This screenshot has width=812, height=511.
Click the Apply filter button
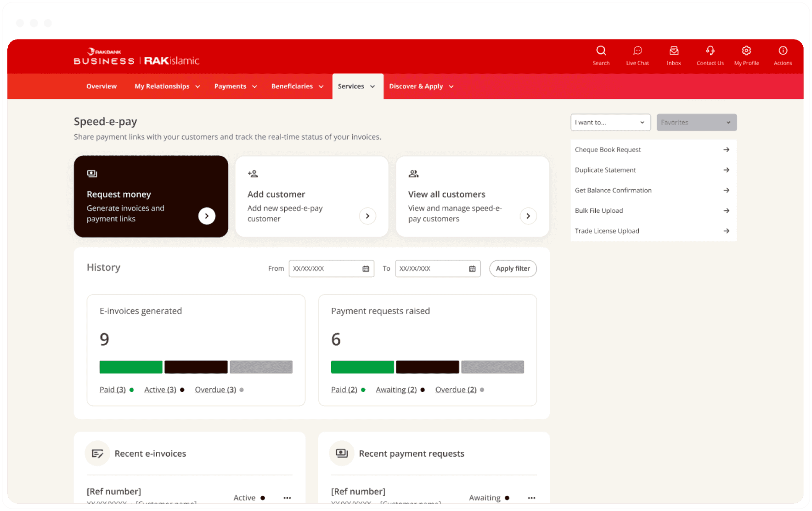513,269
